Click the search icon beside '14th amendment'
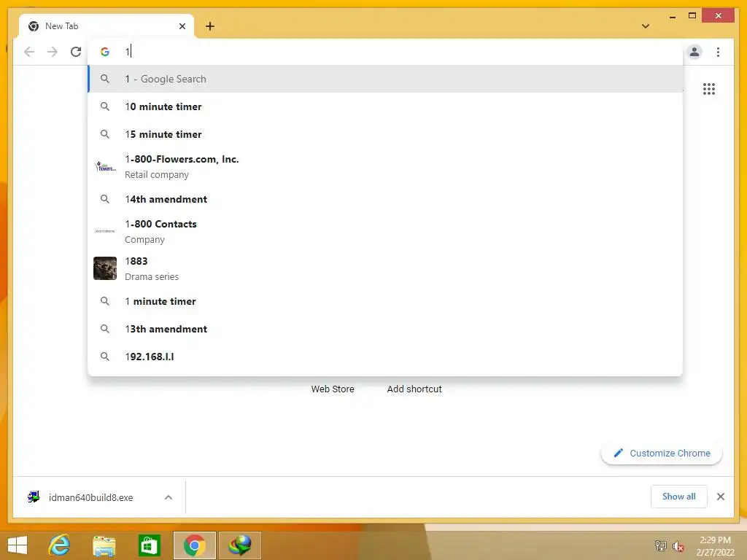The width and height of the screenshot is (747, 560). click(x=105, y=199)
